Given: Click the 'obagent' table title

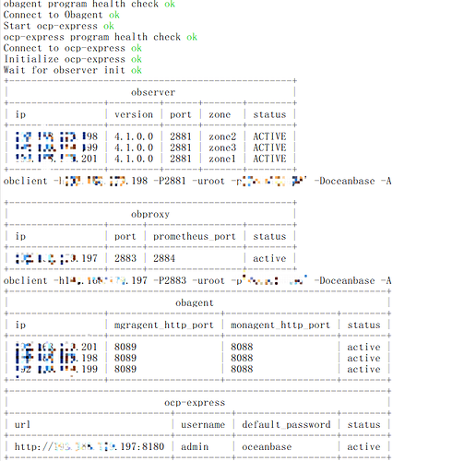Looking at the screenshot, I should 195,302.
